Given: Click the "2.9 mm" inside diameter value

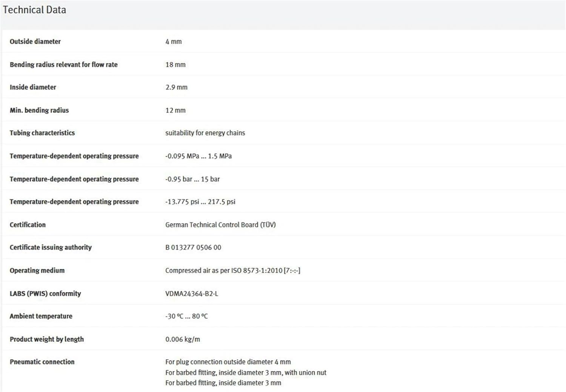Looking at the screenshot, I should [x=176, y=87].
